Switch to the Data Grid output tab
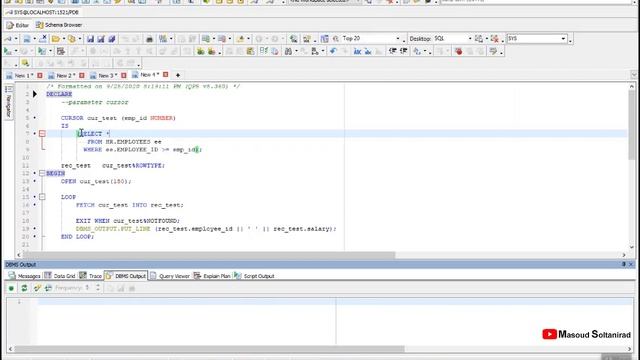Screen dimensions: 640x360 tap(60, 276)
